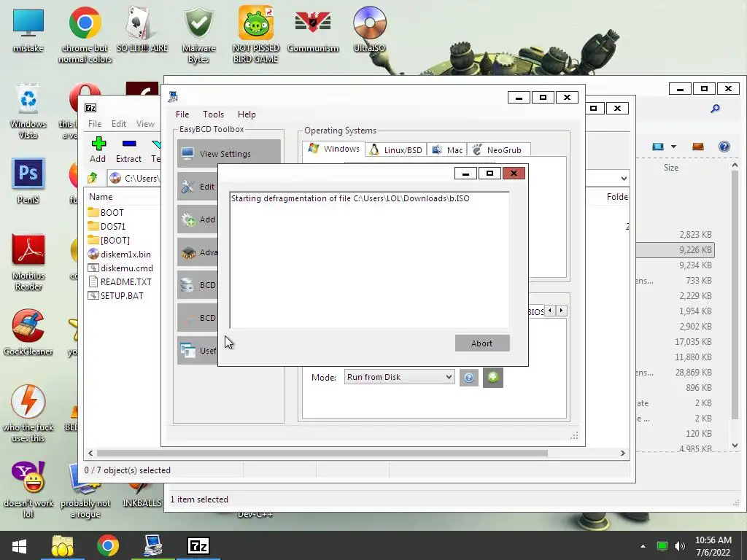The image size is (747, 560).
Task: Click the blue help icon next to Mode
Action: coord(469,378)
